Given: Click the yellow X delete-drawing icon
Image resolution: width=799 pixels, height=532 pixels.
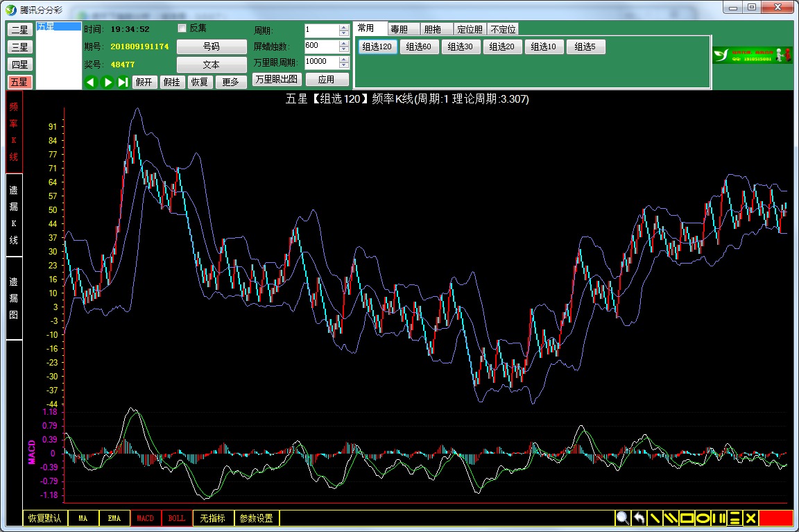Looking at the screenshot, I should [x=750, y=518].
